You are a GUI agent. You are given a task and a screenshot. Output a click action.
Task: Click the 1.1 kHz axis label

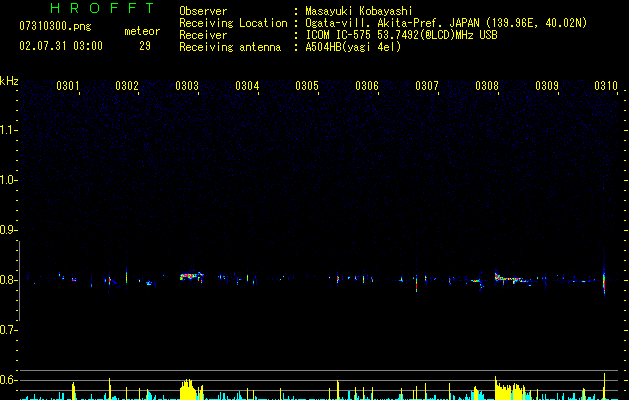(8, 130)
